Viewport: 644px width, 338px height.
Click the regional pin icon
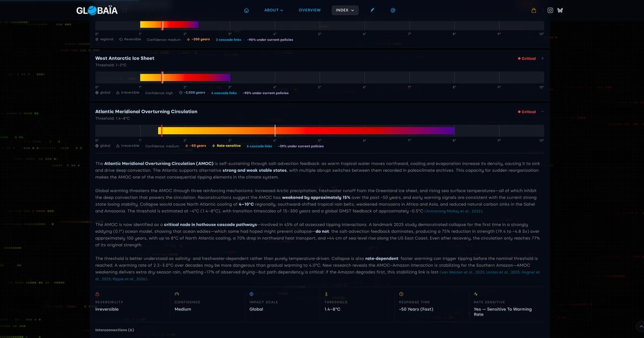[97, 39]
